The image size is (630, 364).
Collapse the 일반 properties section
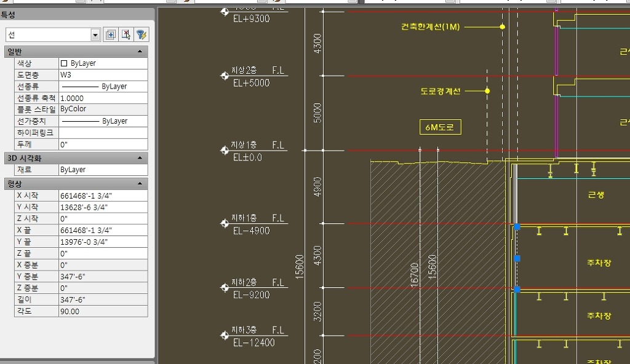(x=140, y=52)
